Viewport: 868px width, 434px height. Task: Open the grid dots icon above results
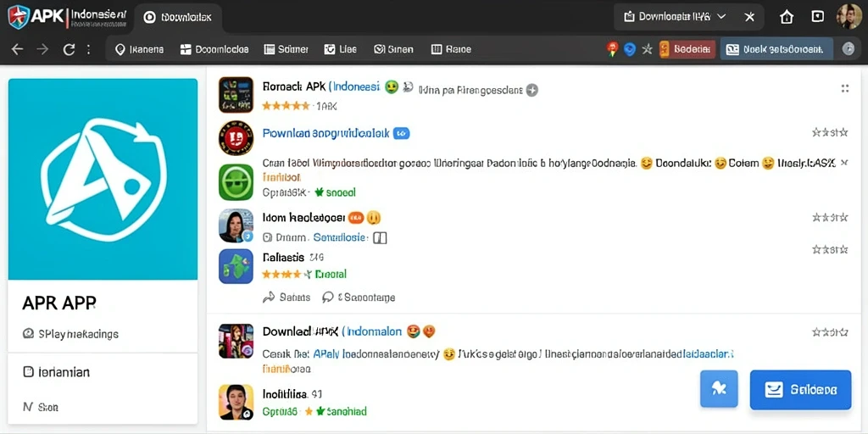845,88
